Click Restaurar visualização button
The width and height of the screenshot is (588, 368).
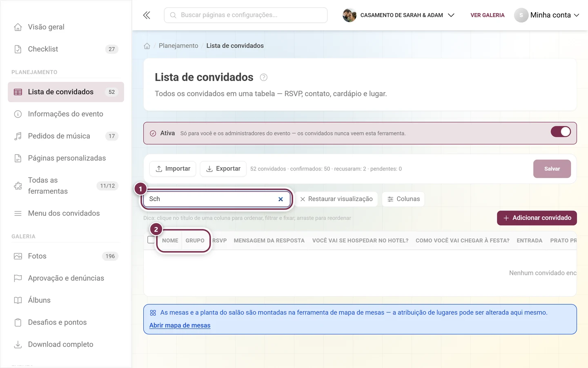(x=336, y=199)
